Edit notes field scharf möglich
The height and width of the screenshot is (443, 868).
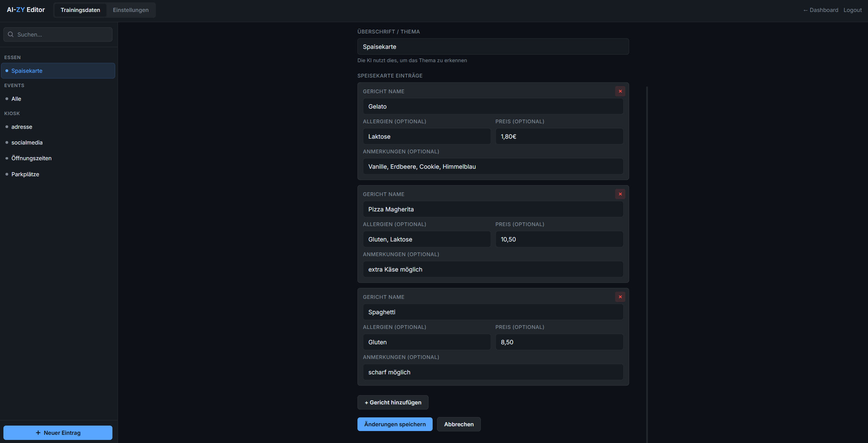(493, 372)
